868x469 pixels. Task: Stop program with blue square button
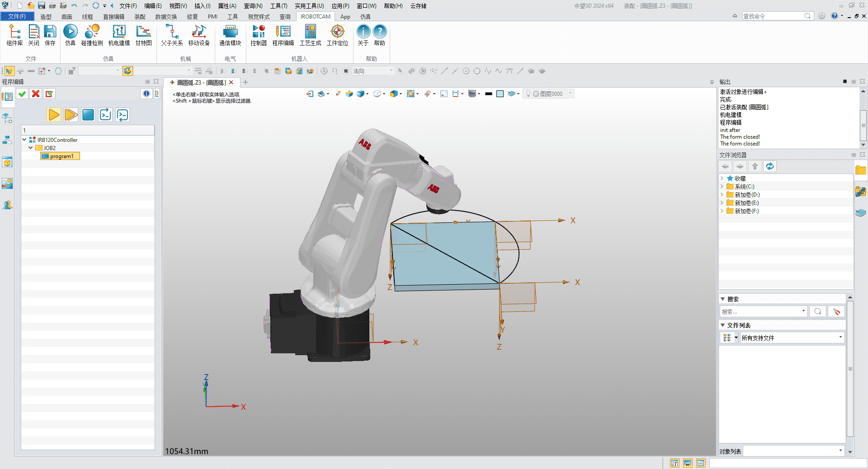click(x=88, y=115)
